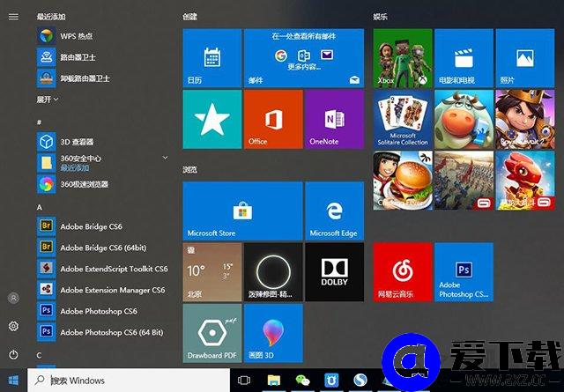Open File Explorer on the taskbar
Image resolution: width=564 pixels, height=392 pixels.
[x=274, y=381]
